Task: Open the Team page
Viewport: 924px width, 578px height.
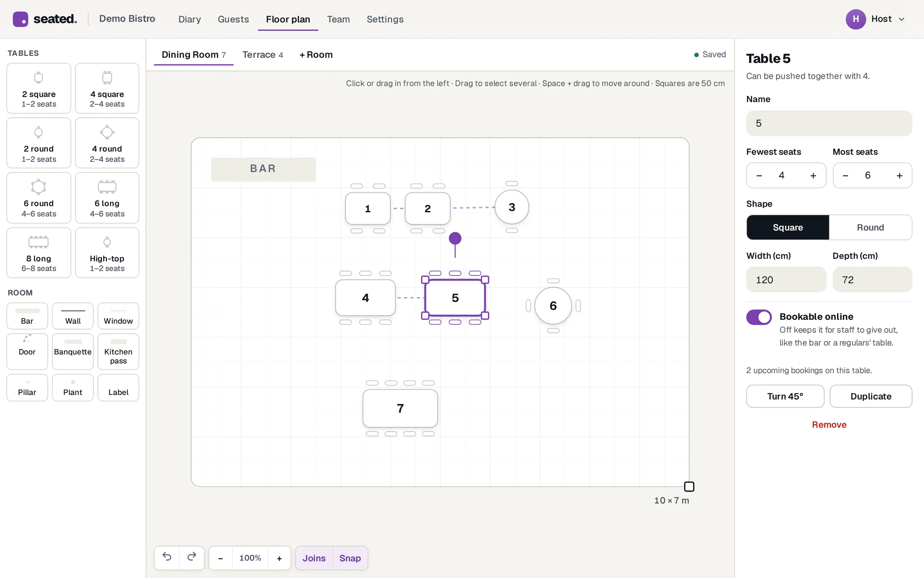Action: pos(338,19)
